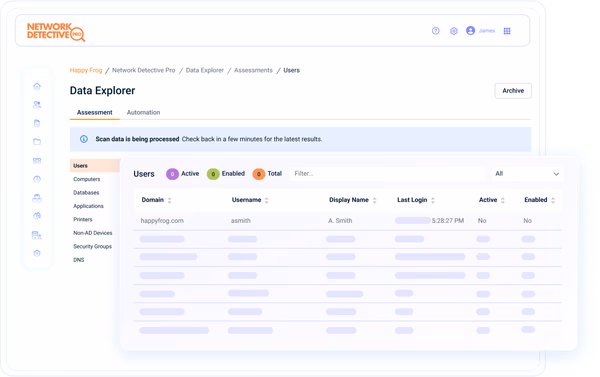Select the Assessment tab
Image resolution: width=600 pixels, height=377 pixels.
(95, 113)
